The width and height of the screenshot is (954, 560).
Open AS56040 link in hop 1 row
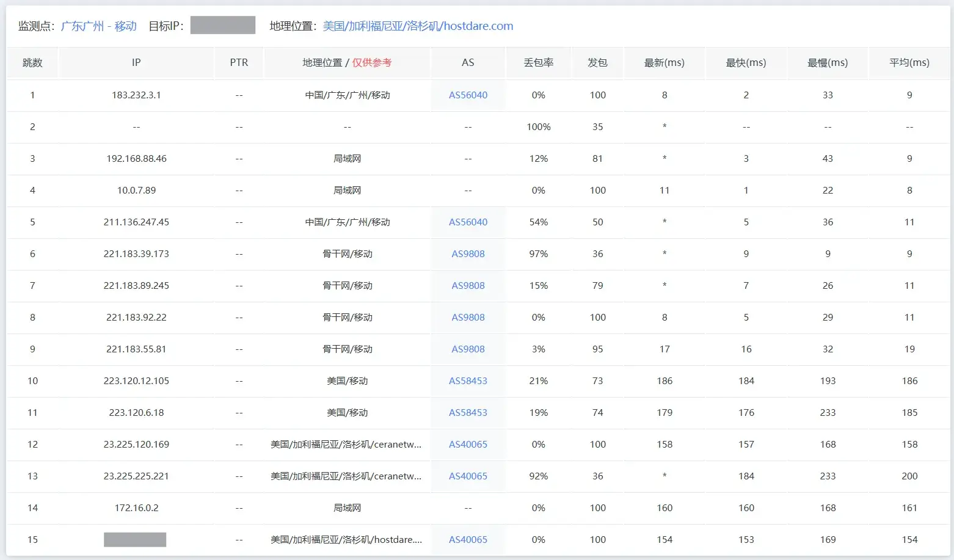[x=468, y=95]
